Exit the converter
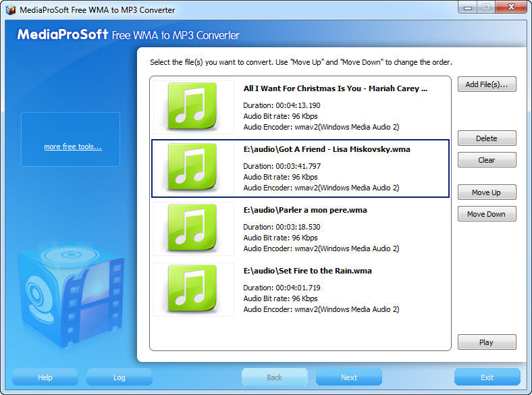 click(x=487, y=377)
